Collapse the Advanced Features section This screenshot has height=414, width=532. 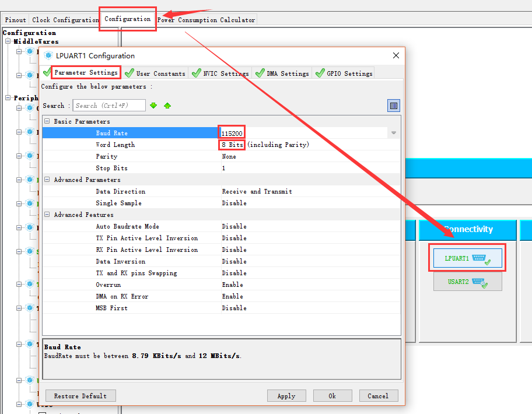point(46,215)
